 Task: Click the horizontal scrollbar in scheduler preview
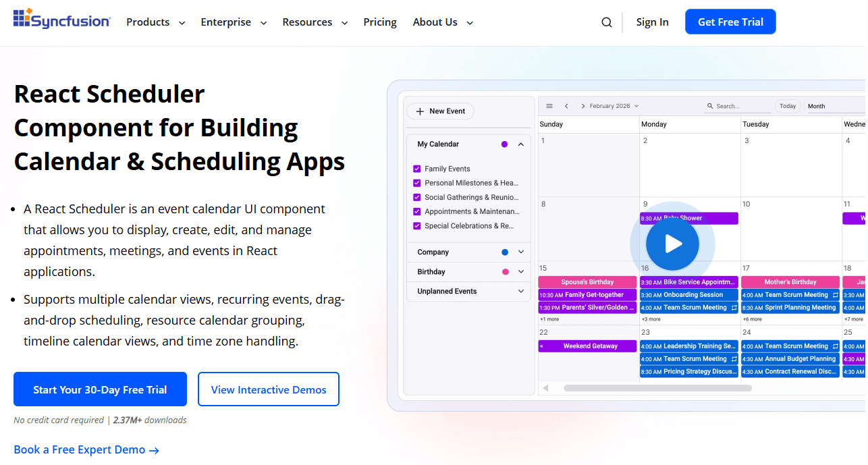pos(657,388)
